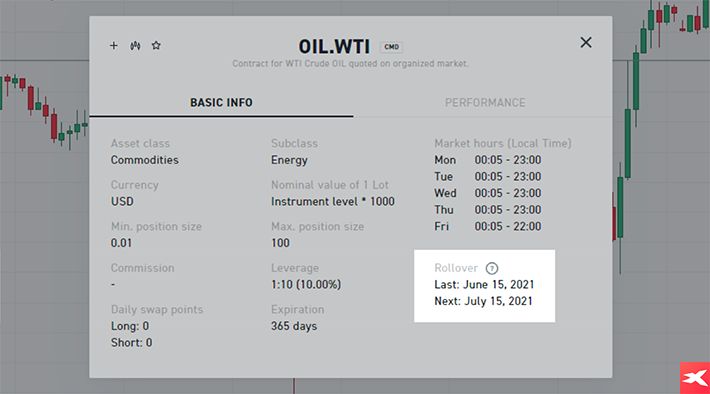
Task: Click 'Last: June 15, 2021' rollover date
Action: tap(484, 285)
